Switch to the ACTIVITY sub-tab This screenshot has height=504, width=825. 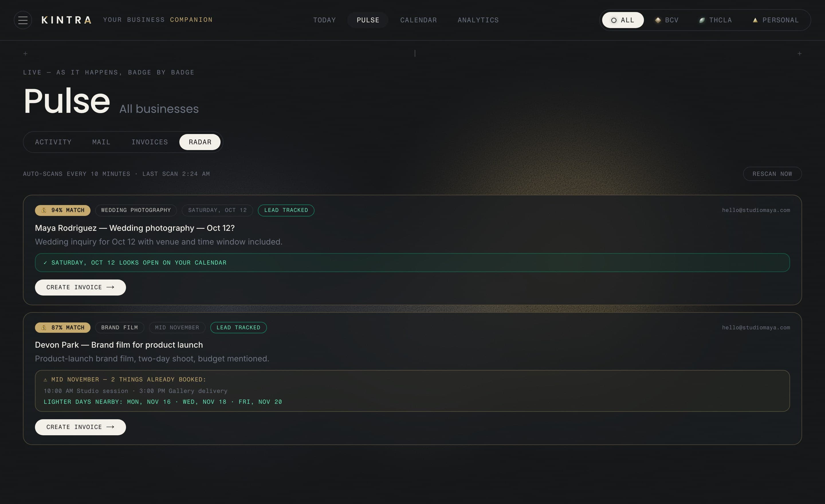click(53, 142)
